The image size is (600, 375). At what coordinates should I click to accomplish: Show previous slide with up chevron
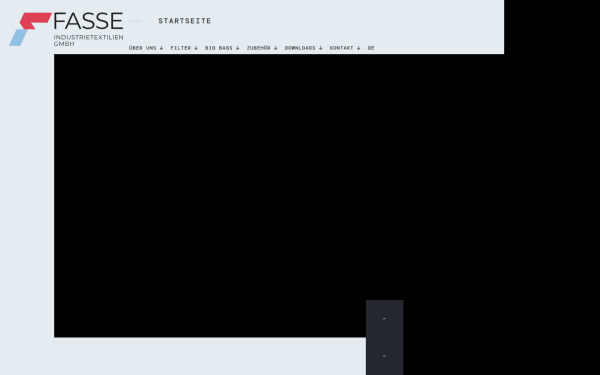pos(384,319)
